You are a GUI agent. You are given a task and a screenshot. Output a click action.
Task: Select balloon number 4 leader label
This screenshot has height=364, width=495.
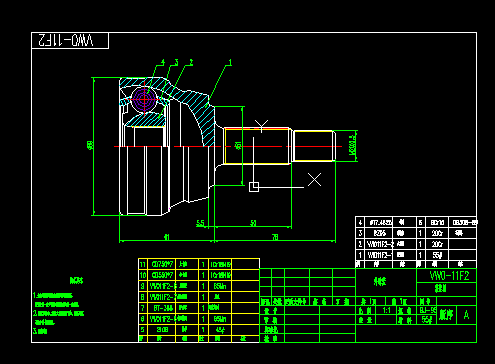pyautogui.click(x=163, y=62)
